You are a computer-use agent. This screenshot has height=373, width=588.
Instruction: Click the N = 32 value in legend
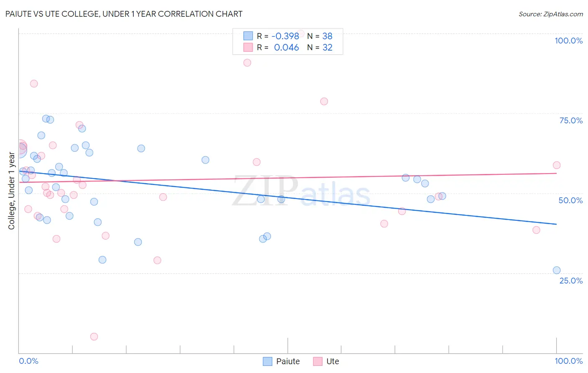point(320,48)
